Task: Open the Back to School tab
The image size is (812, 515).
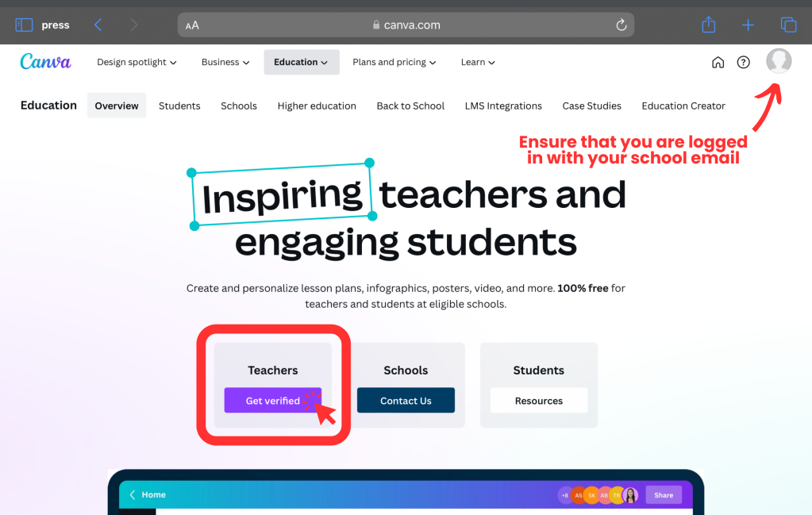Action: 410,106
